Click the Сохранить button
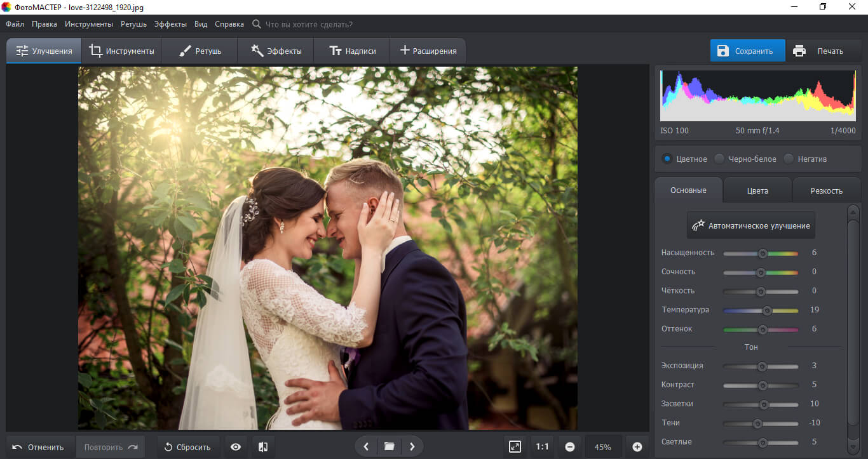Image resolution: width=868 pixels, height=459 pixels. click(x=747, y=51)
